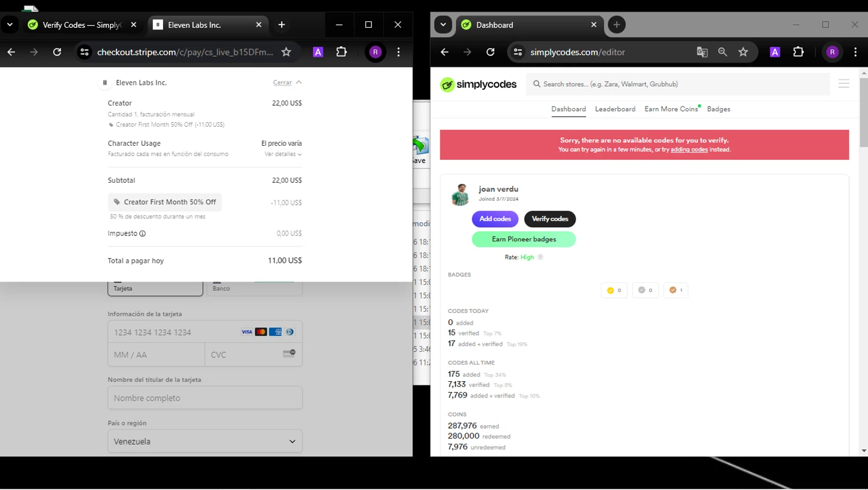Open three-dot menu in left browser

tap(399, 52)
